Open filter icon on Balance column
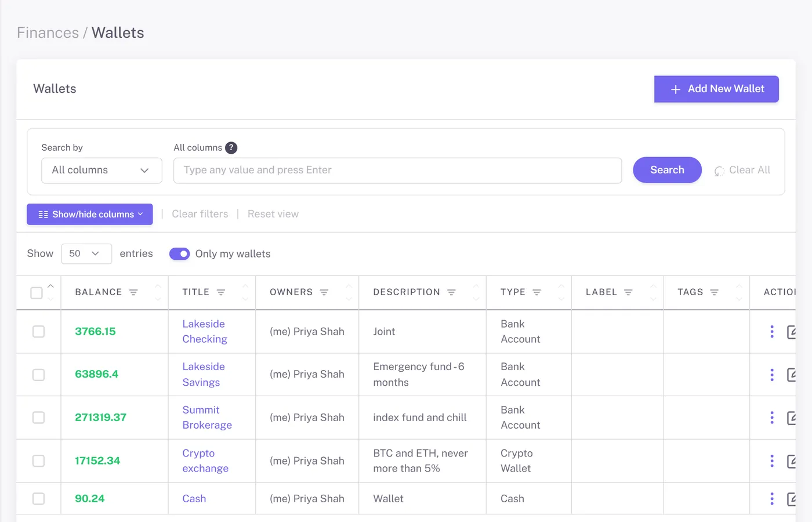This screenshot has height=522, width=812. coord(133,292)
